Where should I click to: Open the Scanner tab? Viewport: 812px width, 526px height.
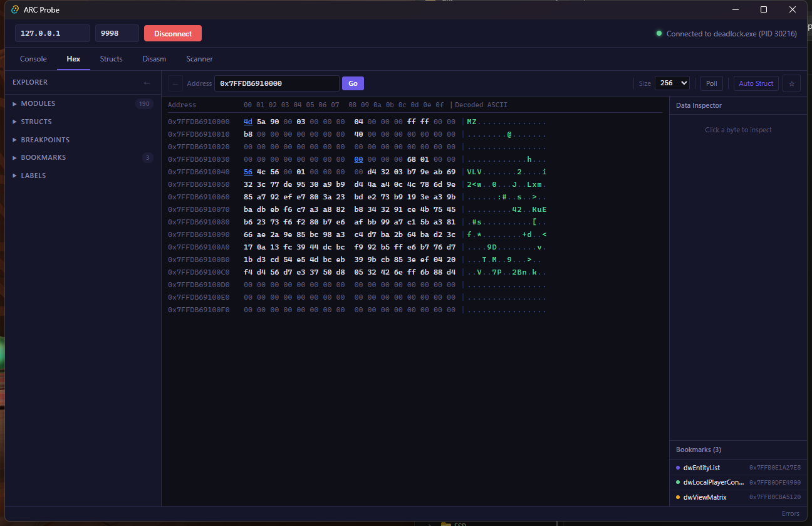[x=199, y=59]
